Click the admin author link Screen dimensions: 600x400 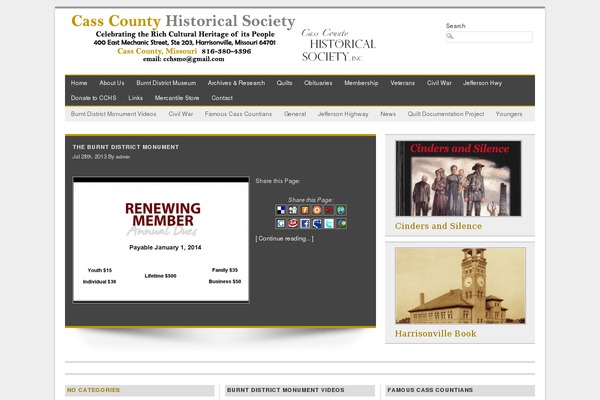[x=123, y=157]
